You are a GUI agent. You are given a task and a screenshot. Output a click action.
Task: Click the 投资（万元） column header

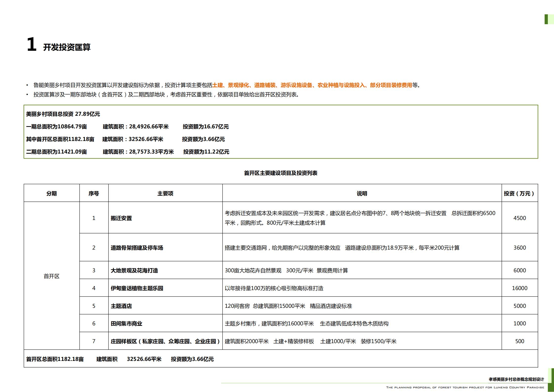pyautogui.click(x=519, y=193)
